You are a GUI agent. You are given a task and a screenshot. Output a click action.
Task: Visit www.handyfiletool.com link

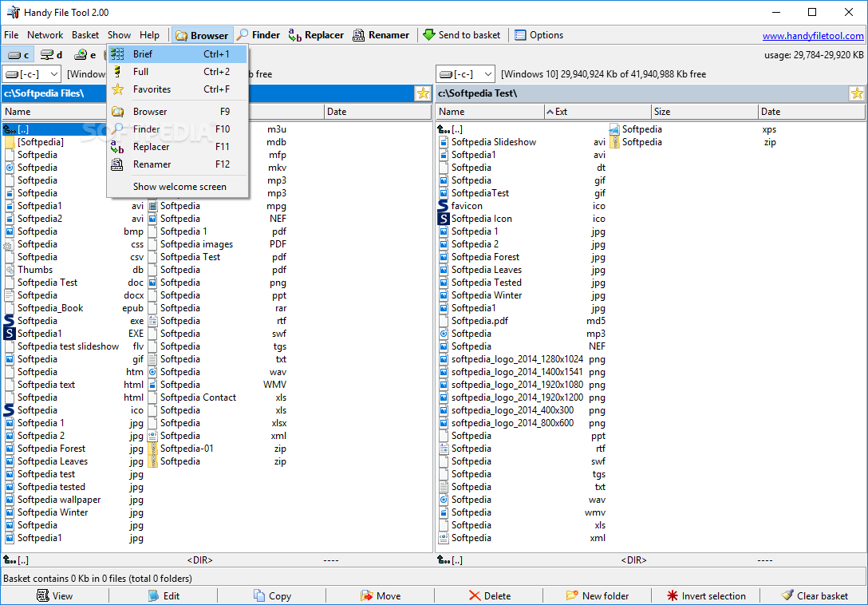coord(813,36)
